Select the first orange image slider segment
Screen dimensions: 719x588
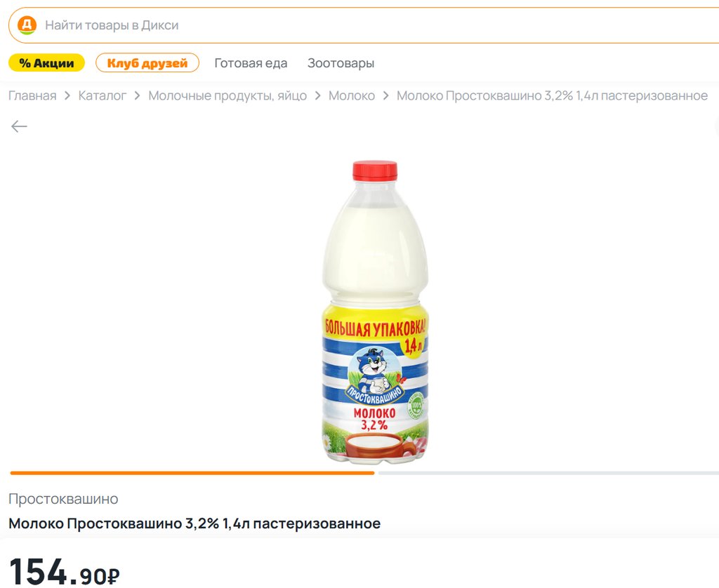click(192, 473)
